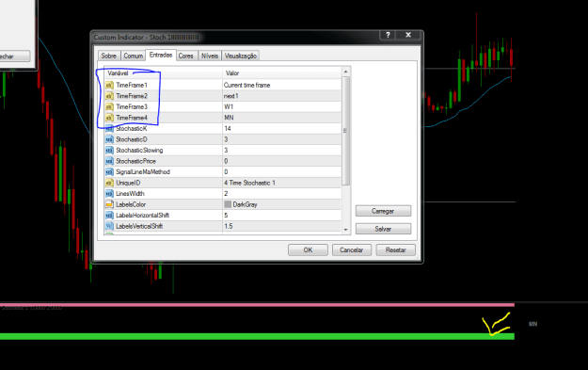Screen dimensions: 588x370
Task: Select the 'W1' value cell
Action: click(x=282, y=107)
